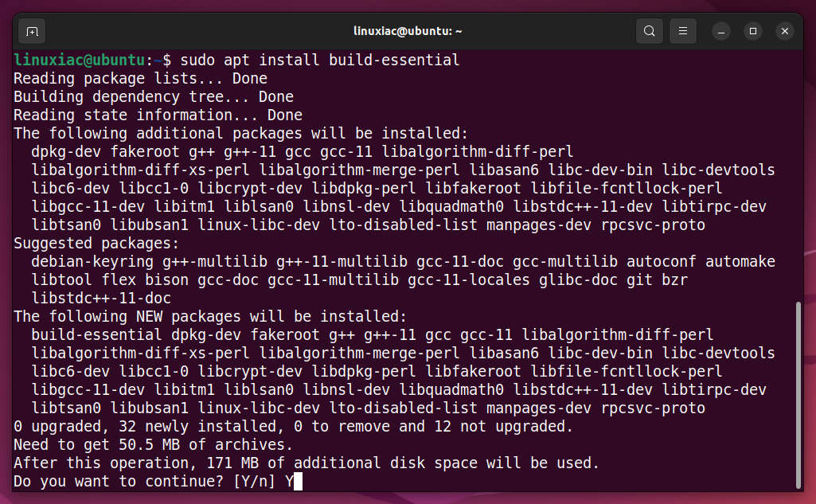Click the window title linuxiac@ubuntu: ~
The width and height of the screenshot is (816, 504).
[x=408, y=31]
